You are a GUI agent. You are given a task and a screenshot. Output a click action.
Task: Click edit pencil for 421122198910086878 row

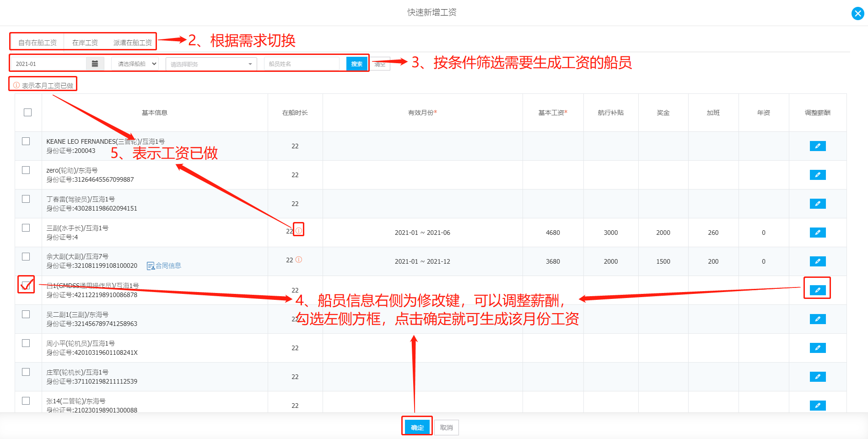[x=817, y=290]
